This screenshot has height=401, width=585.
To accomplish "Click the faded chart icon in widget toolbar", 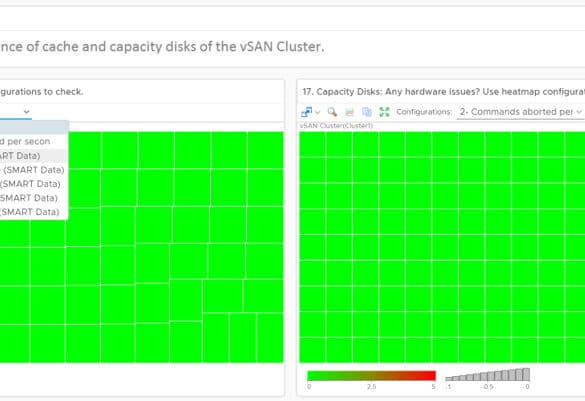I will click(x=350, y=112).
